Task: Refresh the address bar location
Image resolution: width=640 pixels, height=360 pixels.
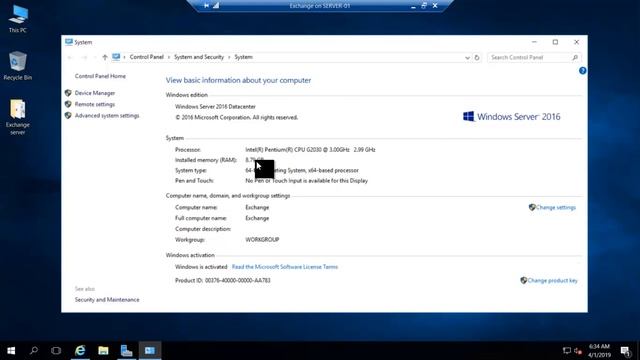Action: click(477, 58)
